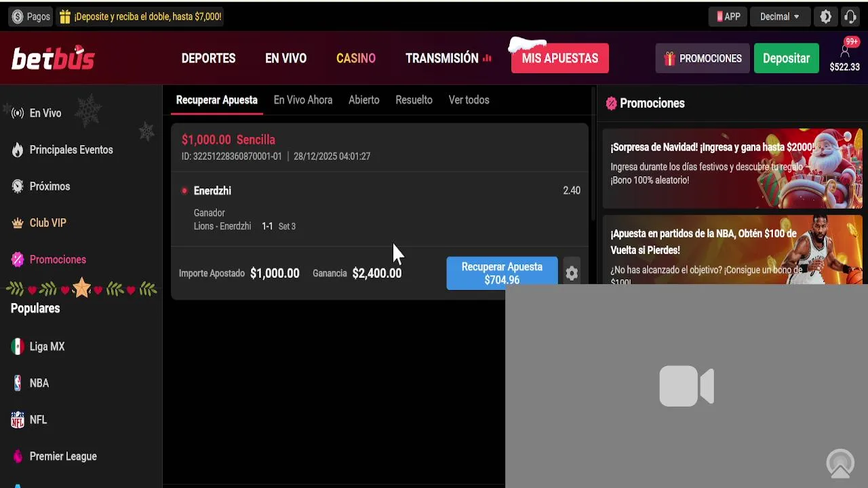868x488 pixels.
Task: Click the Enerdzhi selection name
Action: [x=212, y=190]
